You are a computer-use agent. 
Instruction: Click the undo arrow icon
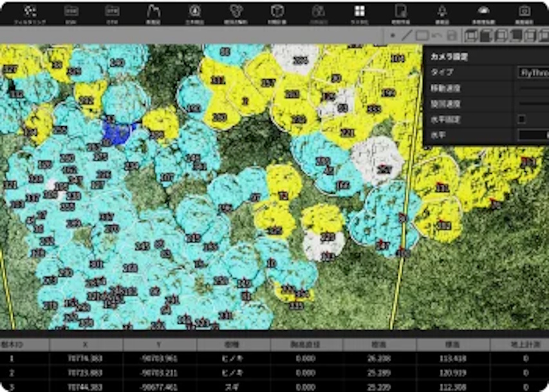[437, 35]
